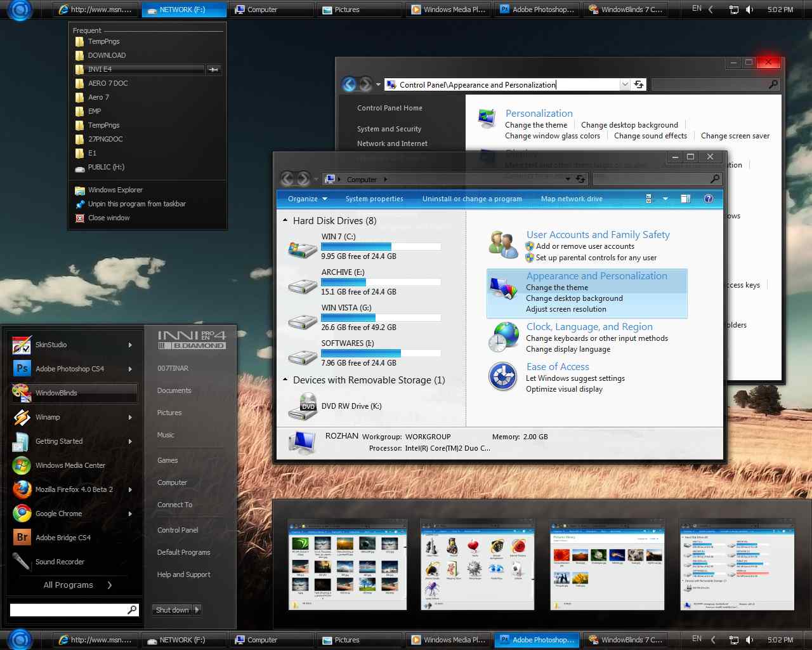Expand the SkinStudio submenu arrow
Screen dimensions: 812x650
tap(130, 345)
